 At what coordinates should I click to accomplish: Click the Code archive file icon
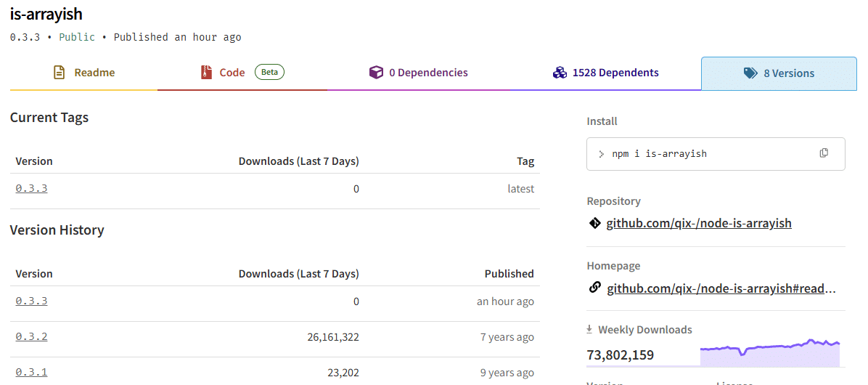click(x=206, y=73)
